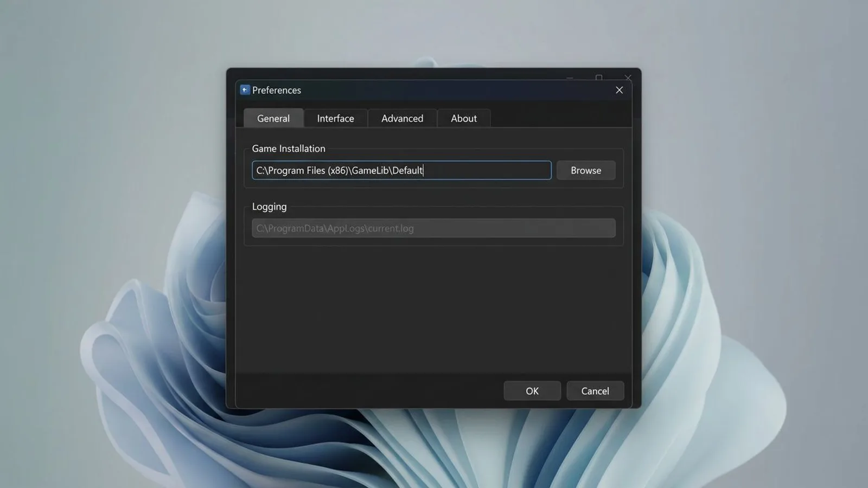Click the Game Installation path field
The width and height of the screenshot is (868, 488).
tap(401, 170)
